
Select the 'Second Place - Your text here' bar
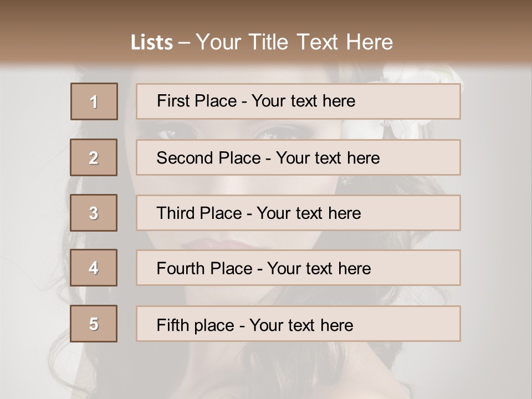click(x=298, y=157)
